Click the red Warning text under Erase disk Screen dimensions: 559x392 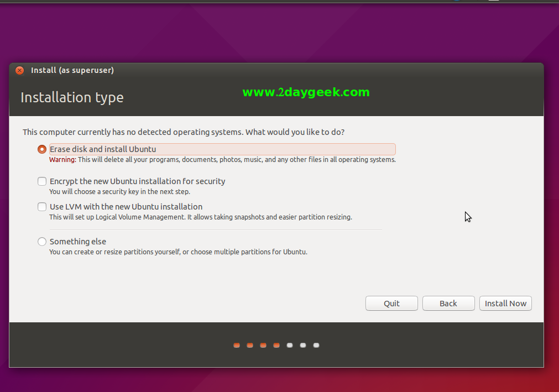pyautogui.click(x=62, y=160)
